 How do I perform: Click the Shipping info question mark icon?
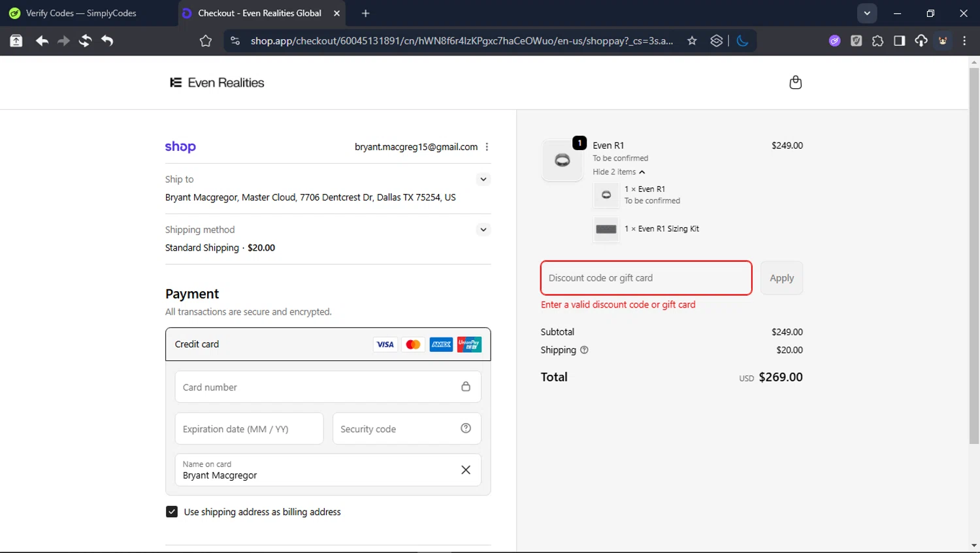click(584, 350)
